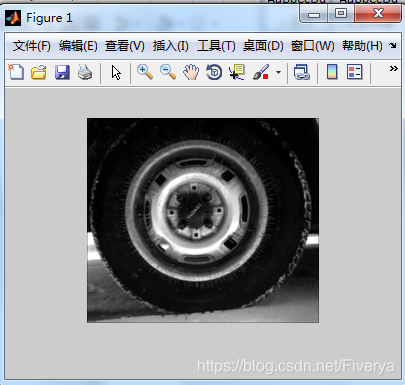Expand the Brush color dropdown arrow
This screenshot has height=385, width=405.
point(278,72)
